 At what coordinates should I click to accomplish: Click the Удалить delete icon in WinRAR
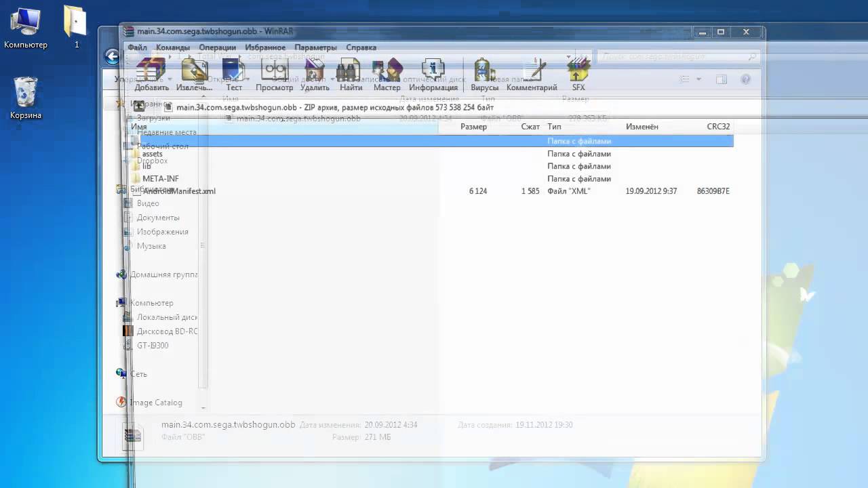(315, 75)
